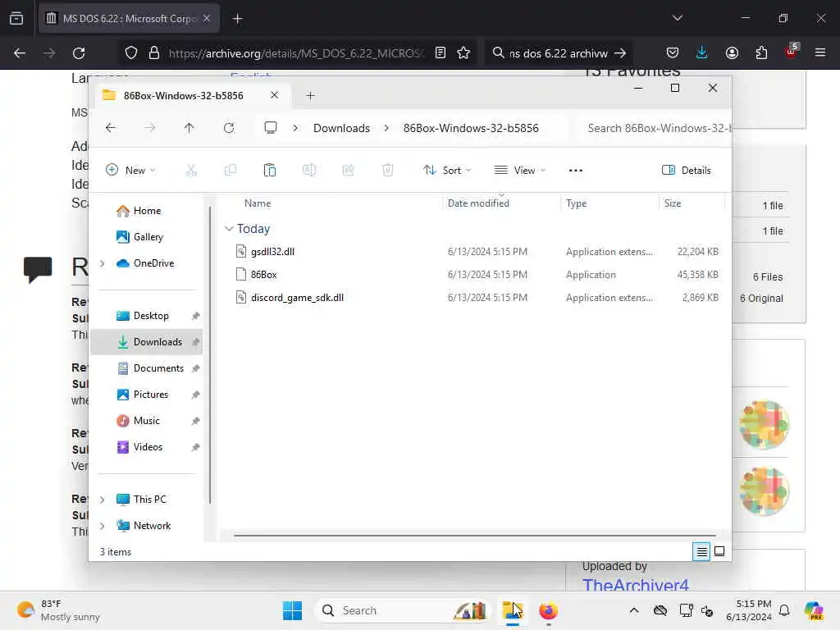Open Windows Start menu
This screenshot has height=630, width=840.
293,610
